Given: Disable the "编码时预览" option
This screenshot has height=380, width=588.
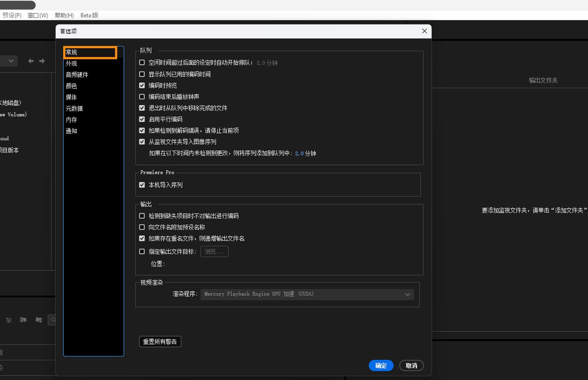Looking at the screenshot, I should (142, 85).
